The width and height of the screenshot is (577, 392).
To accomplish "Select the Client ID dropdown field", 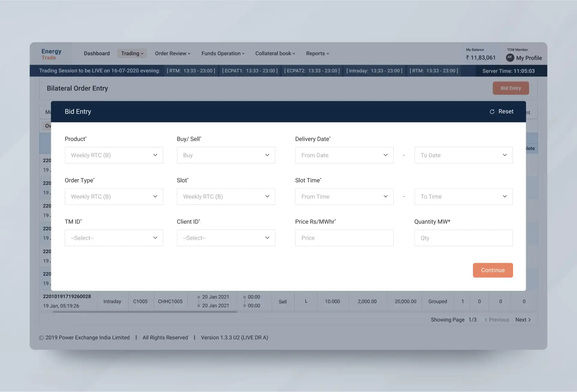I will [x=225, y=237].
